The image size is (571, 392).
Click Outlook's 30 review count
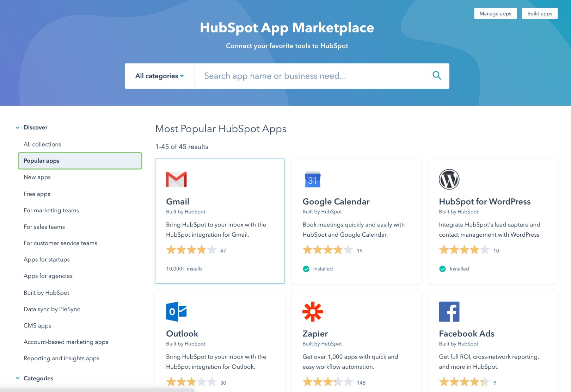click(x=223, y=383)
